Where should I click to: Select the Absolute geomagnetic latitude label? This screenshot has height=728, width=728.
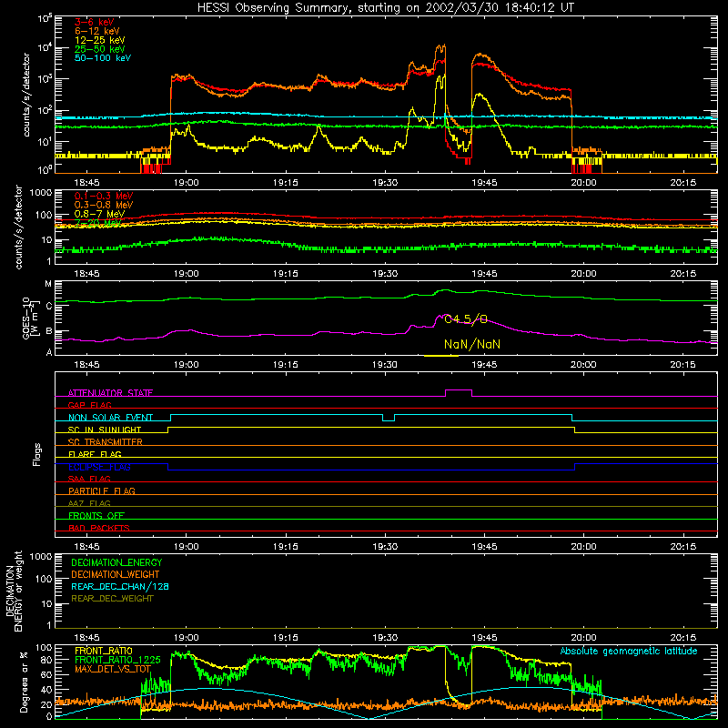point(629,651)
